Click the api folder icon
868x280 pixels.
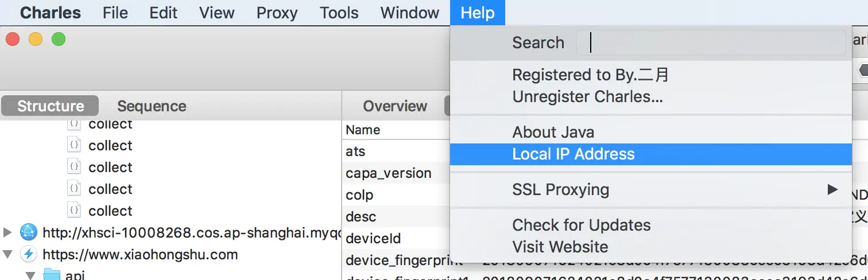point(52,275)
